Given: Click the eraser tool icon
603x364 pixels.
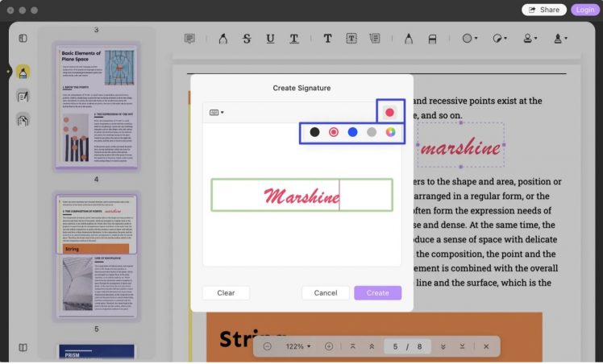Looking at the screenshot, I should [432, 38].
